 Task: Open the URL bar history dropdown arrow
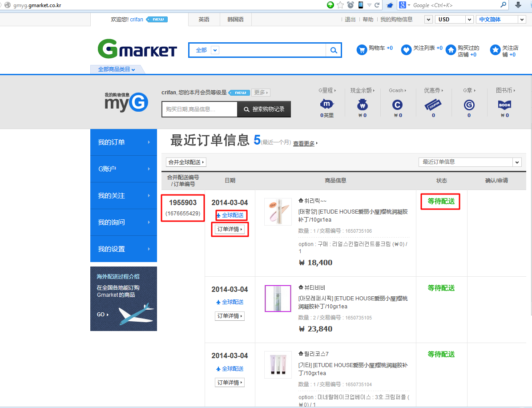click(369, 5)
